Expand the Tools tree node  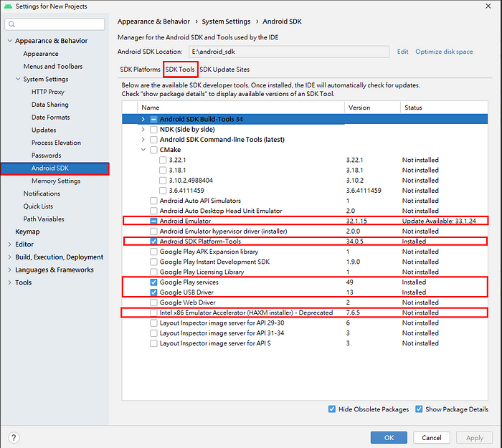pyautogui.click(x=10, y=282)
